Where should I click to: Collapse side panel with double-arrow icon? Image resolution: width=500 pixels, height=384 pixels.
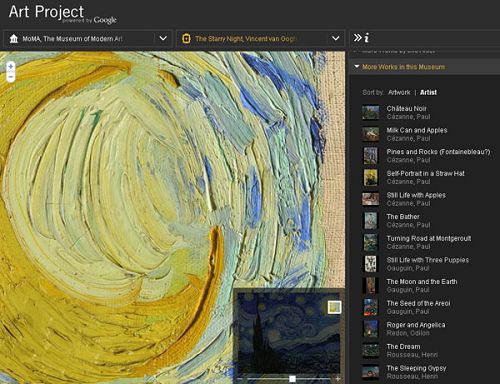(x=358, y=38)
